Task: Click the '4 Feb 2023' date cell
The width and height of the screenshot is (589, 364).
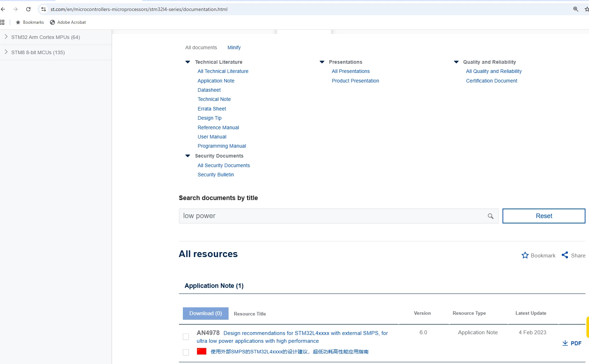Action: 532,332
